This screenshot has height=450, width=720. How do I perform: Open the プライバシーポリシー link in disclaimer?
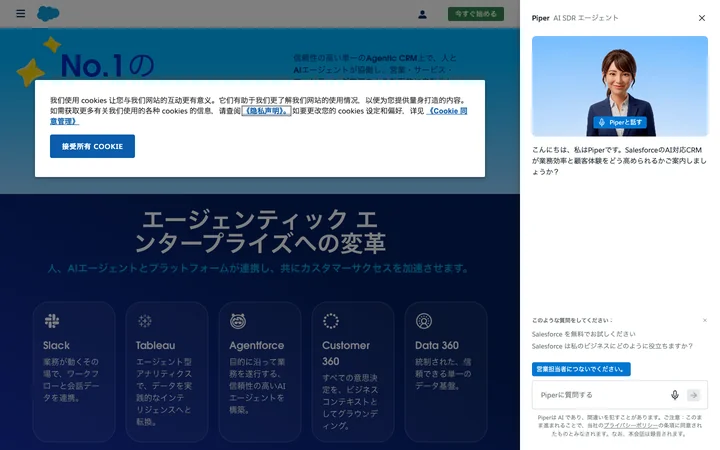[x=631, y=426]
